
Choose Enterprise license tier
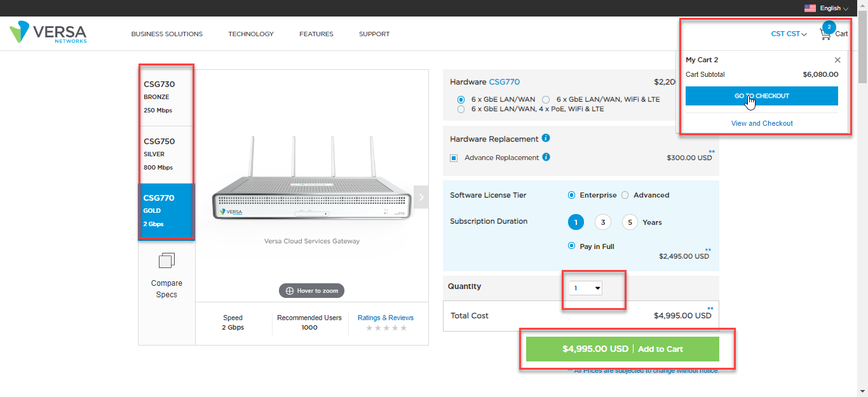(571, 195)
